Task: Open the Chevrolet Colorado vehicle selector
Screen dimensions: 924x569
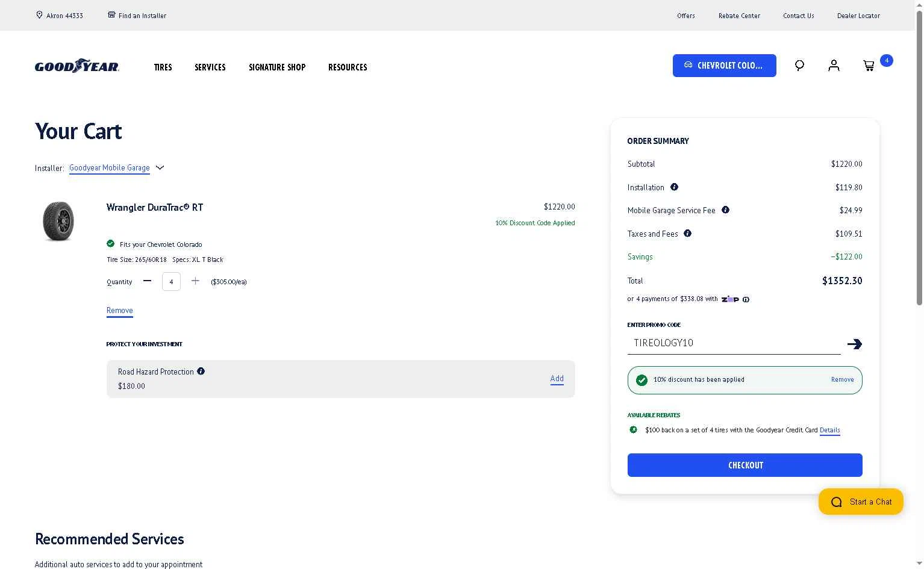Action: tap(724, 66)
